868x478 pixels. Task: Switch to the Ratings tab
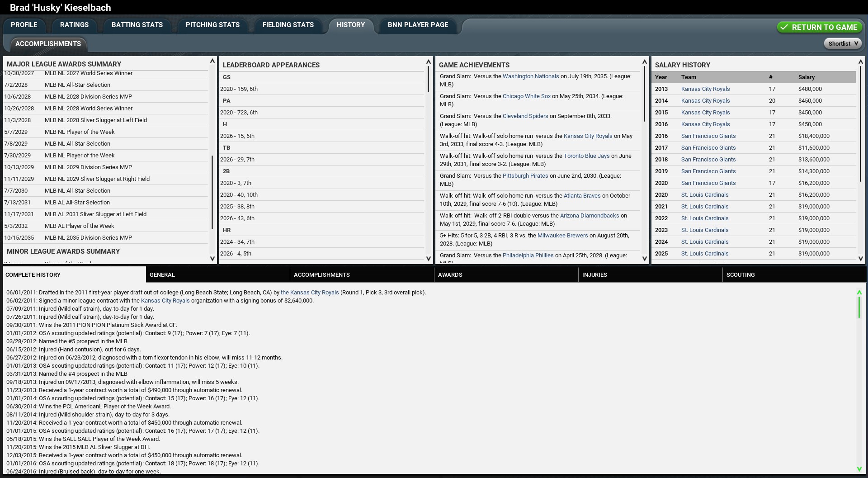[x=74, y=25]
